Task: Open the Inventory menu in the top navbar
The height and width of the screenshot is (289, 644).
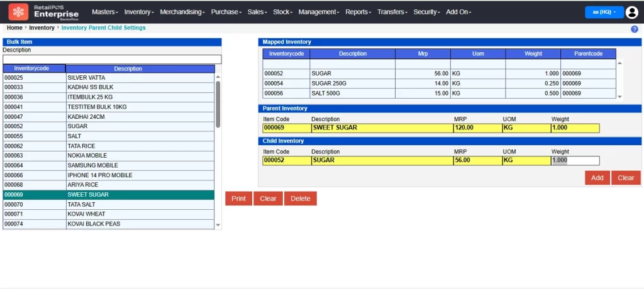Action: (x=139, y=12)
